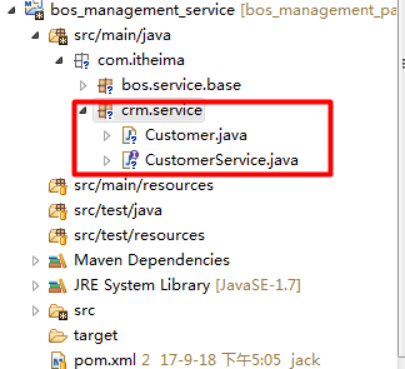Select the com.itheima package label

(141, 60)
